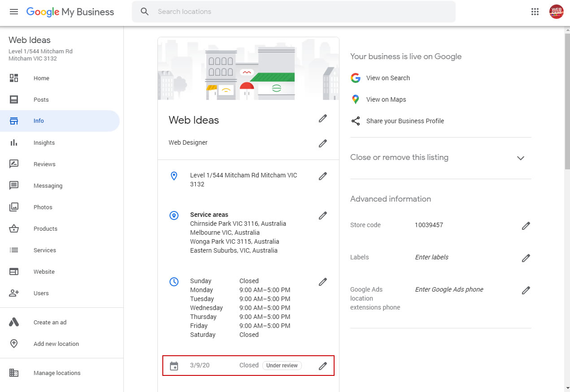Select Info in the sidebar
The height and width of the screenshot is (392, 570).
click(60, 121)
